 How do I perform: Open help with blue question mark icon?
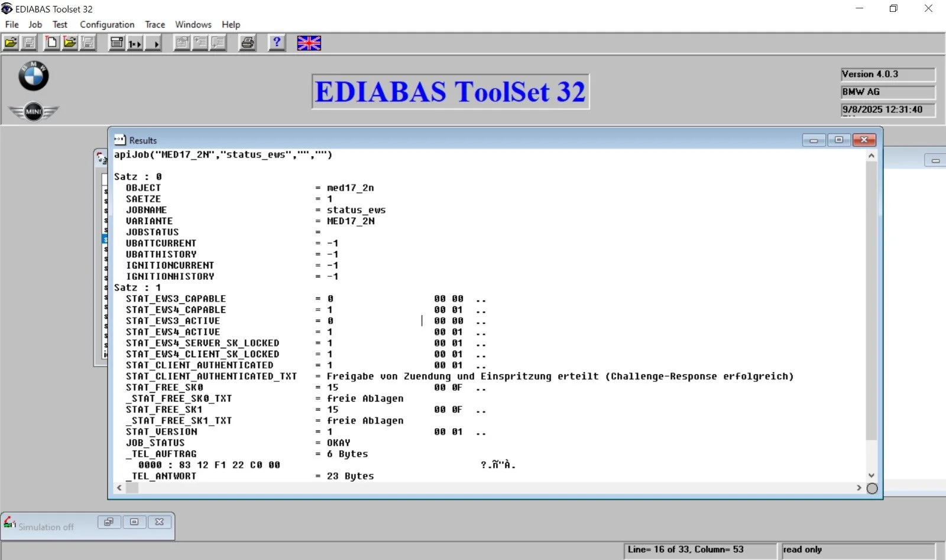tap(276, 43)
